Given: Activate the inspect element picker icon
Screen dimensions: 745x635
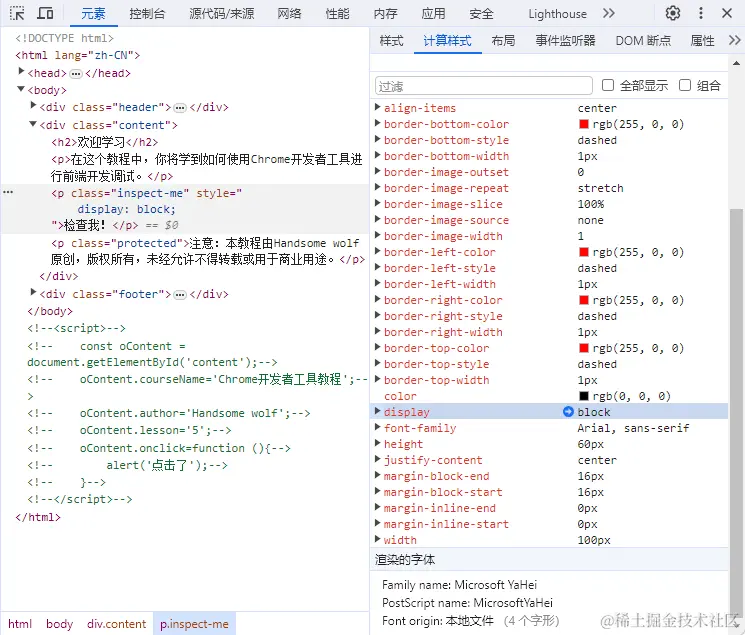Looking at the screenshot, I should coord(17,13).
